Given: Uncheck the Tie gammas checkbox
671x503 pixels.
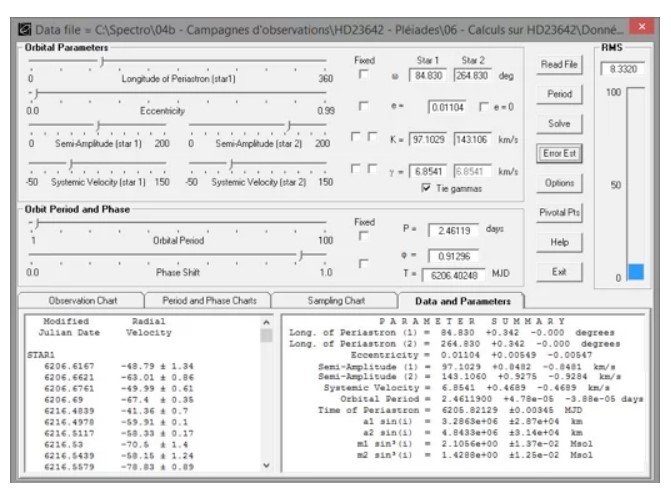Looking at the screenshot, I should [x=426, y=188].
